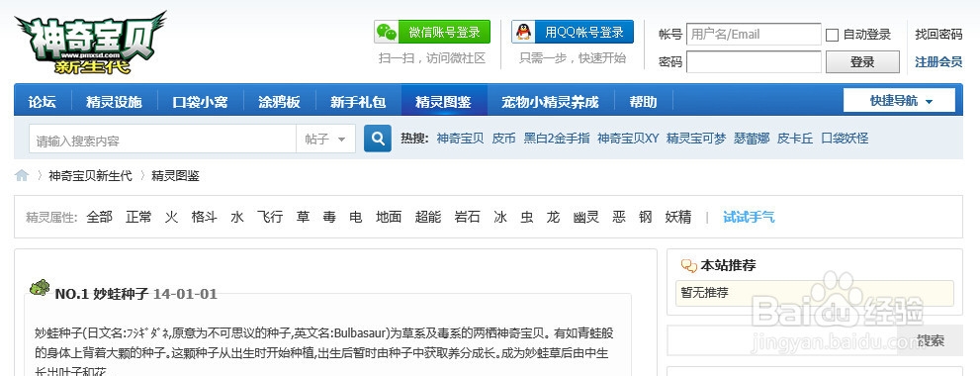Screen dimensions: 980x376
Task: Click sidebar 搜索 button
Action: [930, 340]
